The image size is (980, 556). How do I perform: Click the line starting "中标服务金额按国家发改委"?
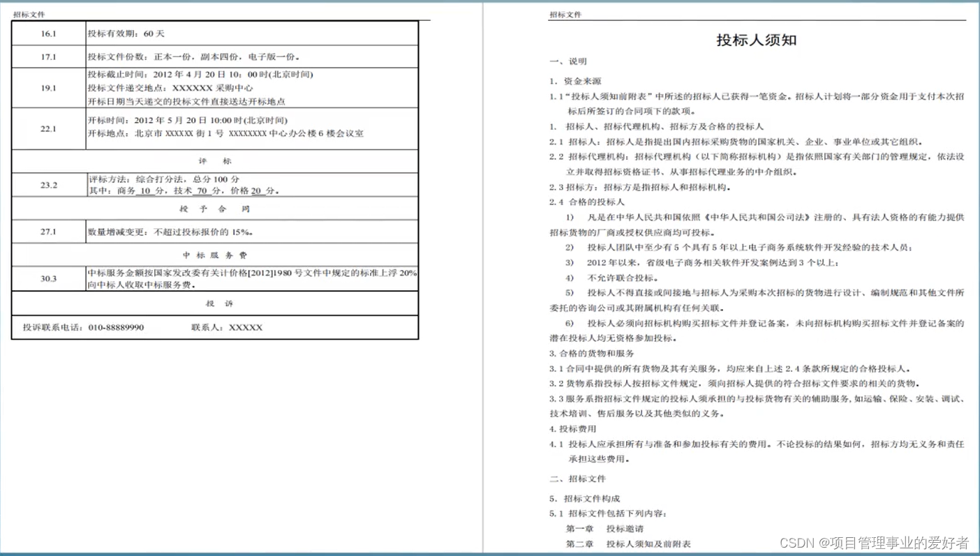click(x=252, y=273)
